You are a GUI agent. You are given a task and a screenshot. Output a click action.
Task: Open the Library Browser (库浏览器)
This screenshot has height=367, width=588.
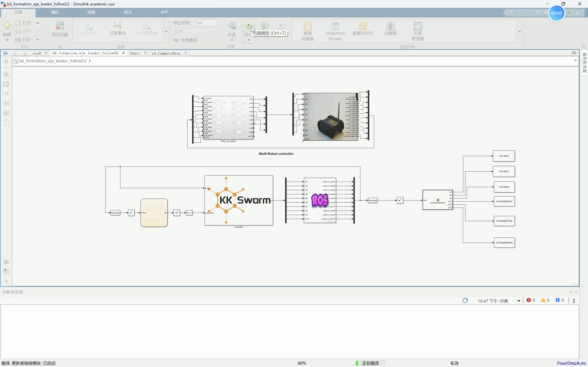coord(60,29)
